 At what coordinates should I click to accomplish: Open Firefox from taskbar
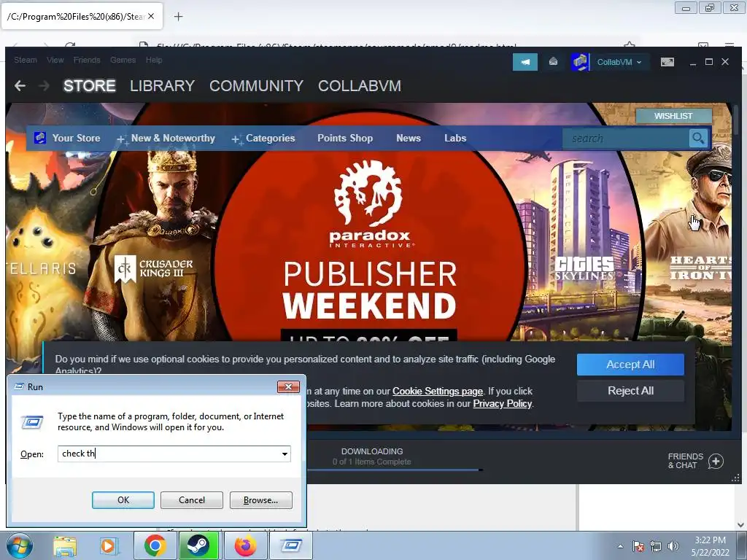click(x=245, y=545)
